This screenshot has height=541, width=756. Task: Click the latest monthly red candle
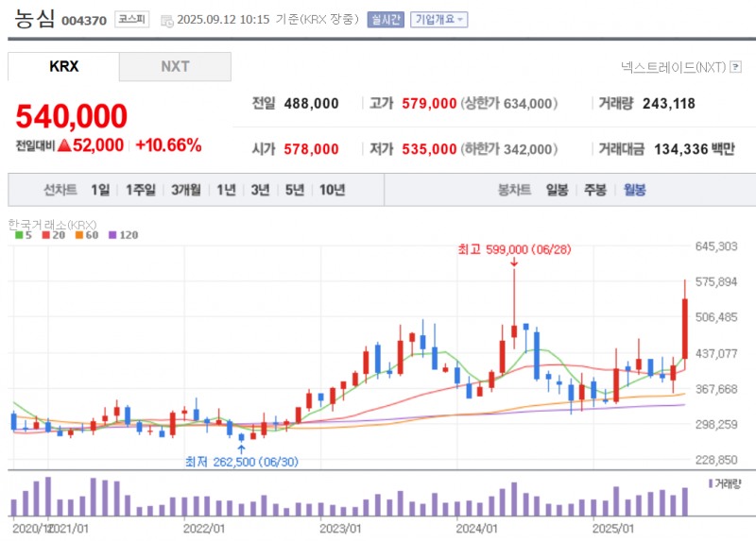click(x=684, y=329)
